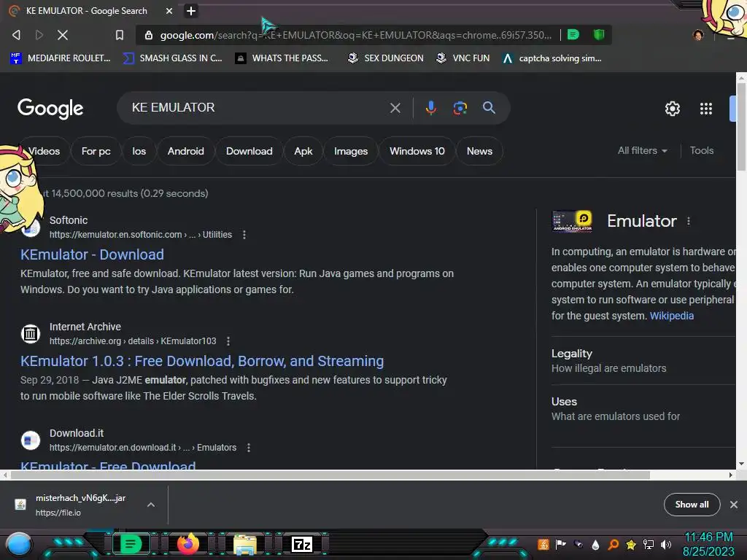Open the green chat app on taskbar
747x560 pixels.
pyautogui.click(x=130, y=544)
